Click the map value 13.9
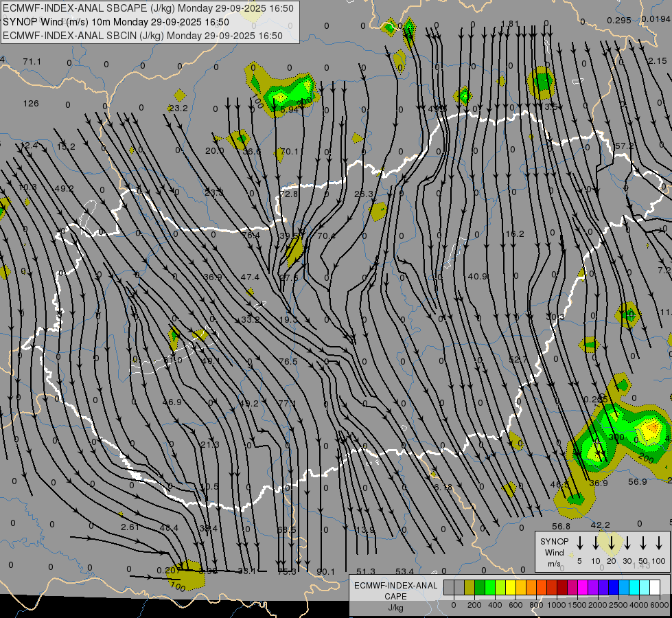The image size is (672, 618). tap(365, 529)
